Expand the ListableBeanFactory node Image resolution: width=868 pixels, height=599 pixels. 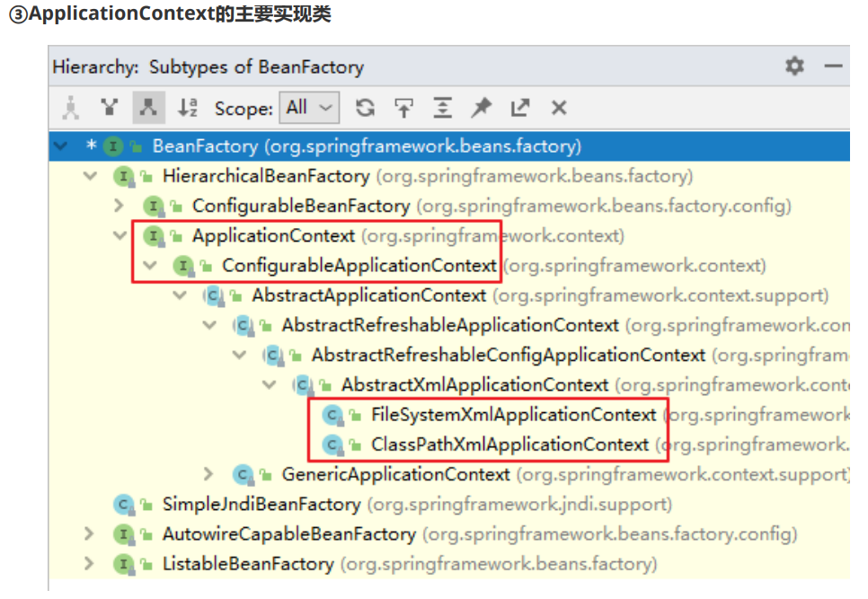(x=89, y=564)
